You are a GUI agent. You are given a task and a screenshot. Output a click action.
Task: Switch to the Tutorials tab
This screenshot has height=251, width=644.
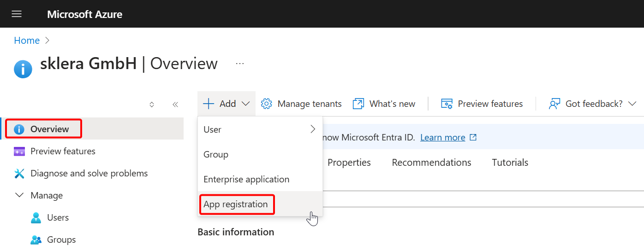(x=510, y=163)
